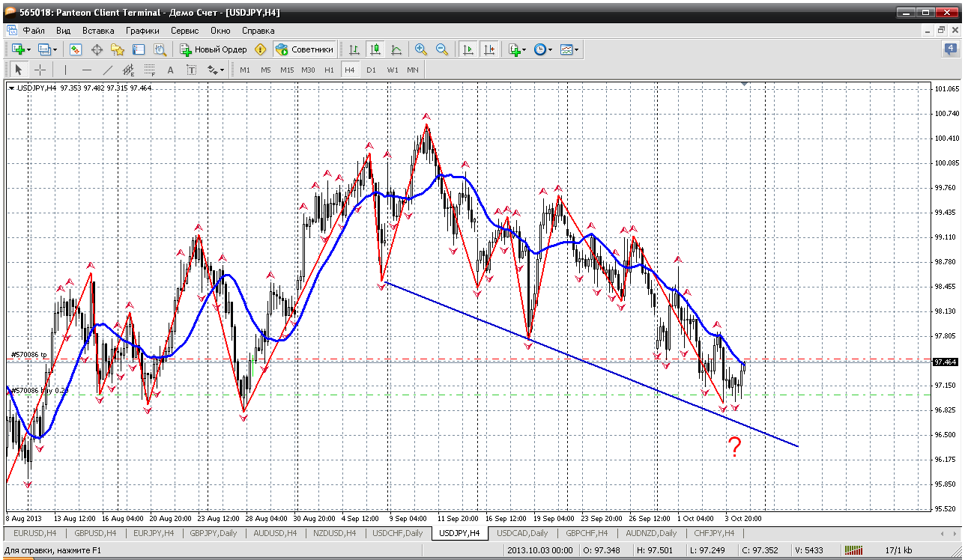Open a new chart window icon
The width and height of the screenshot is (965, 560).
pos(18,49)
